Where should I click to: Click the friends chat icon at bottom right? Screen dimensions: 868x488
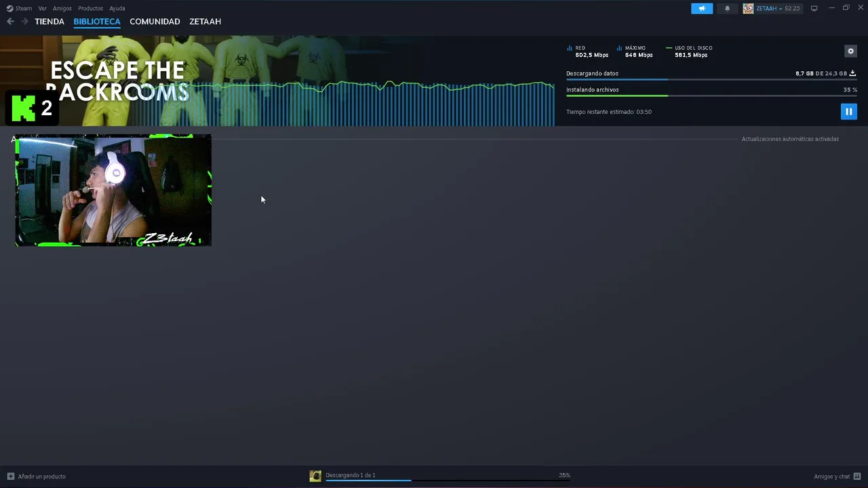pos(857,476)
